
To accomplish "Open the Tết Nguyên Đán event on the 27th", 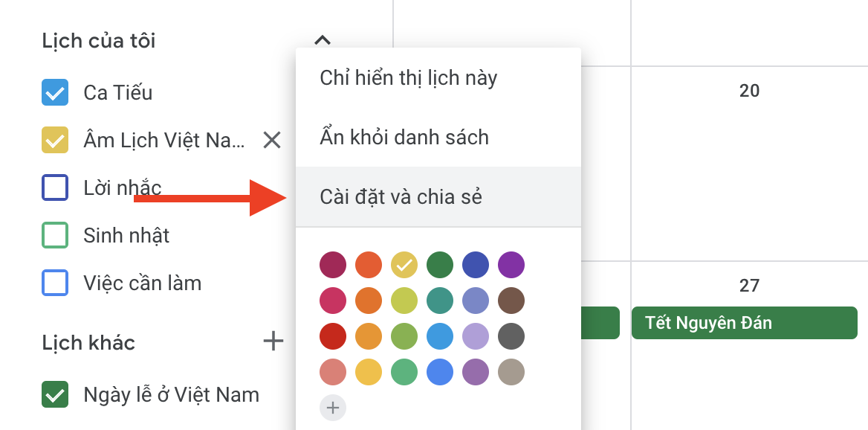I will (744, 323).
